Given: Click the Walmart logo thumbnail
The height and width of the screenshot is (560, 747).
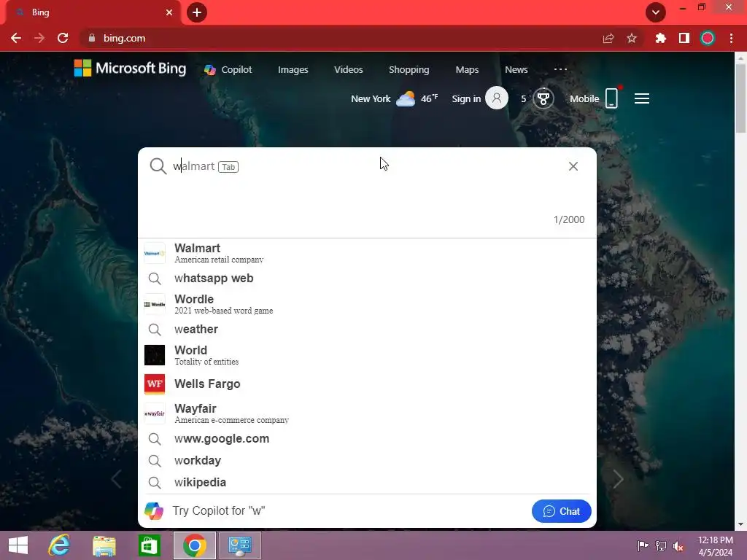Looking at the screenshot, I should (155, 253).
